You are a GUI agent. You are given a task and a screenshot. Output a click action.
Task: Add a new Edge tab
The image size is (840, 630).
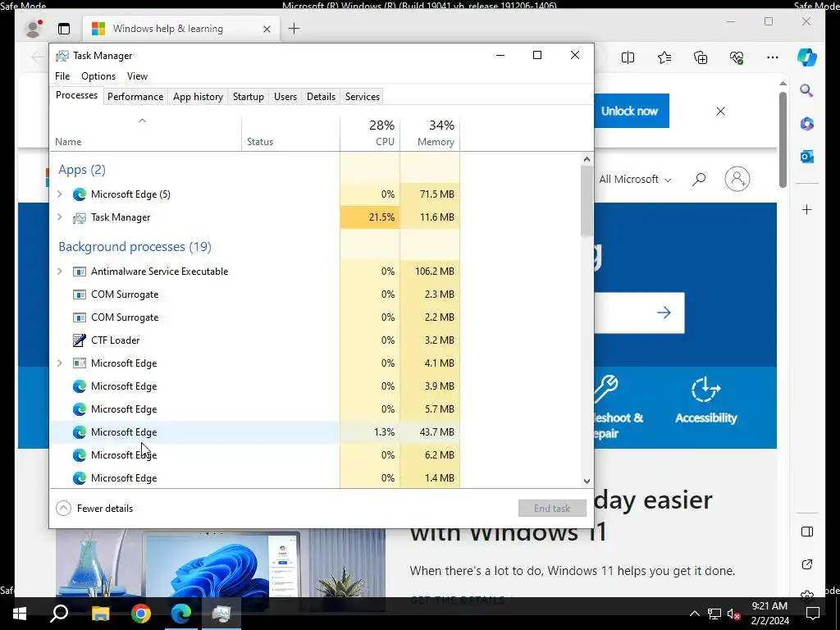(x=294, y=29)
